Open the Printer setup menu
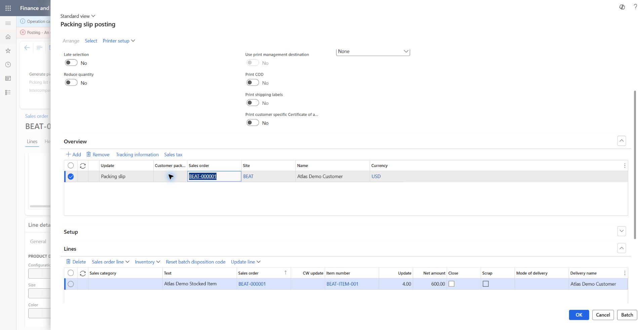644x330 pixels. 119,41
